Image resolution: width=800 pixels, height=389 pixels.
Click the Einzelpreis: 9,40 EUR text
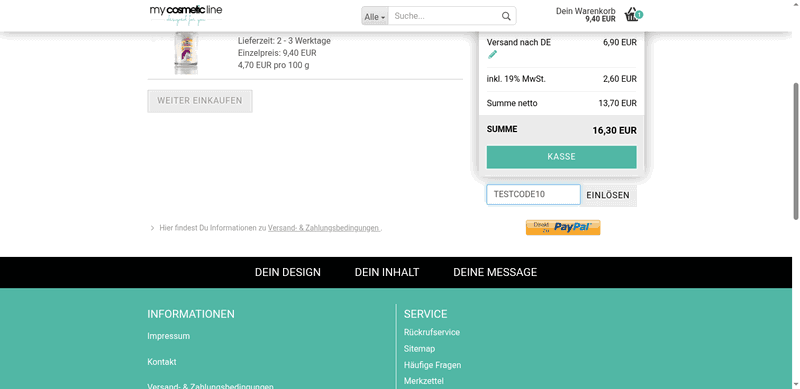click(277, 53)
